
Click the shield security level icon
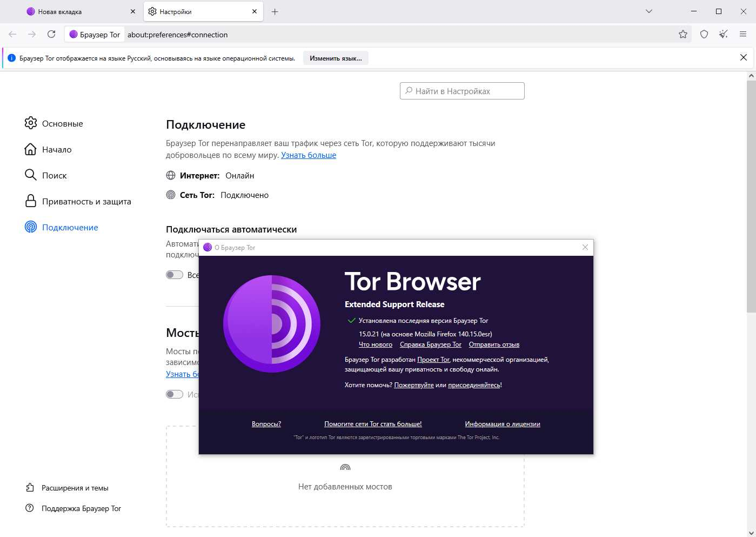tap(704, 34)
